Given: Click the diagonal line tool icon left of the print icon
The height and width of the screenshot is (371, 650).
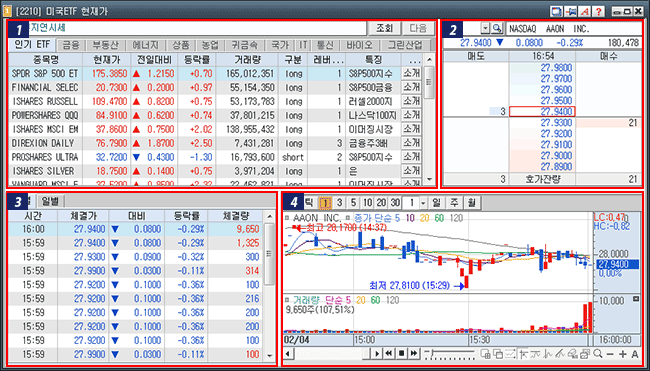Looking at the screenshot, I should (x=560, y=354).
